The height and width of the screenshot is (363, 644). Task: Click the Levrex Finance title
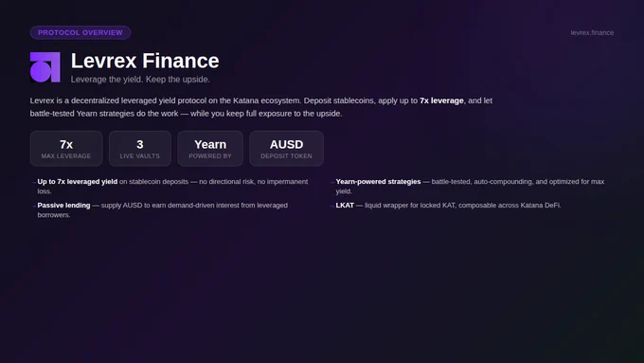[x=145, y=61]
